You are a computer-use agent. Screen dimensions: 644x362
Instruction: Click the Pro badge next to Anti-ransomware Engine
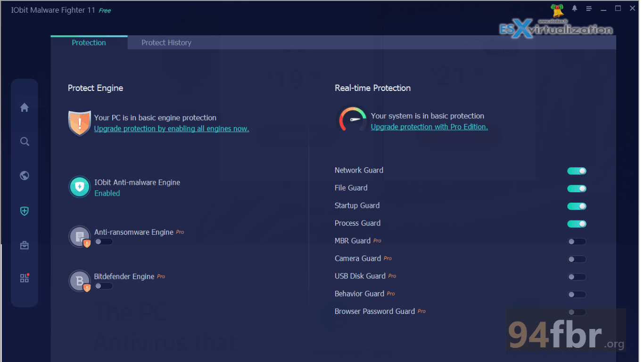pos(180,232)
